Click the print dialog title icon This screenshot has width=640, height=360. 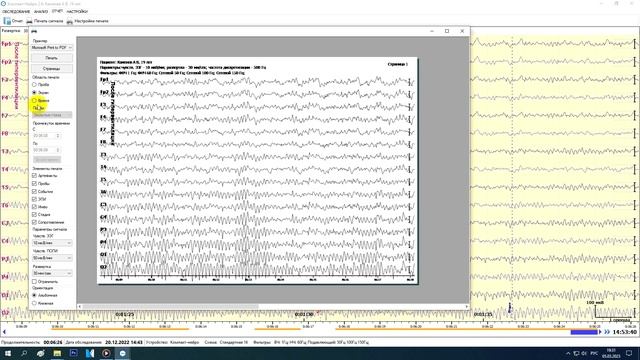tap(34, 31)
